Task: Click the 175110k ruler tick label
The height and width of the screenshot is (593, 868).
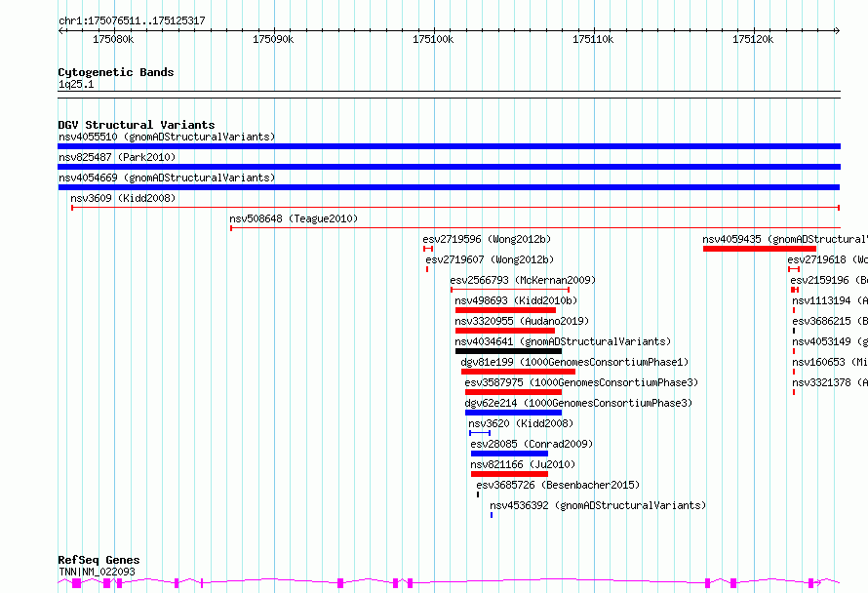Action: [593, 39]
